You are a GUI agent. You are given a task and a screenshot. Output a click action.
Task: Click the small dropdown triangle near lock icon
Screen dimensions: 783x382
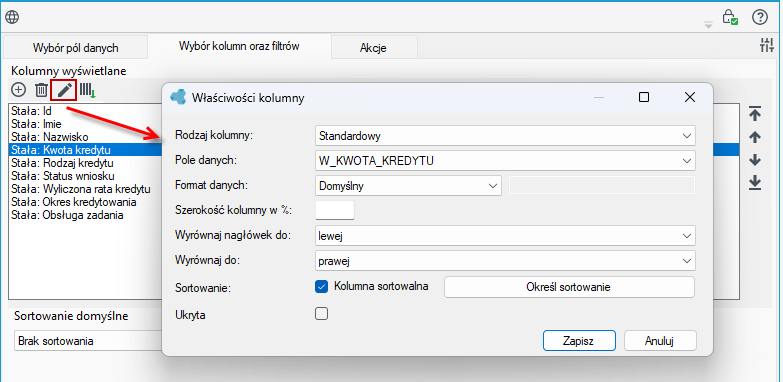click(708, 25)
